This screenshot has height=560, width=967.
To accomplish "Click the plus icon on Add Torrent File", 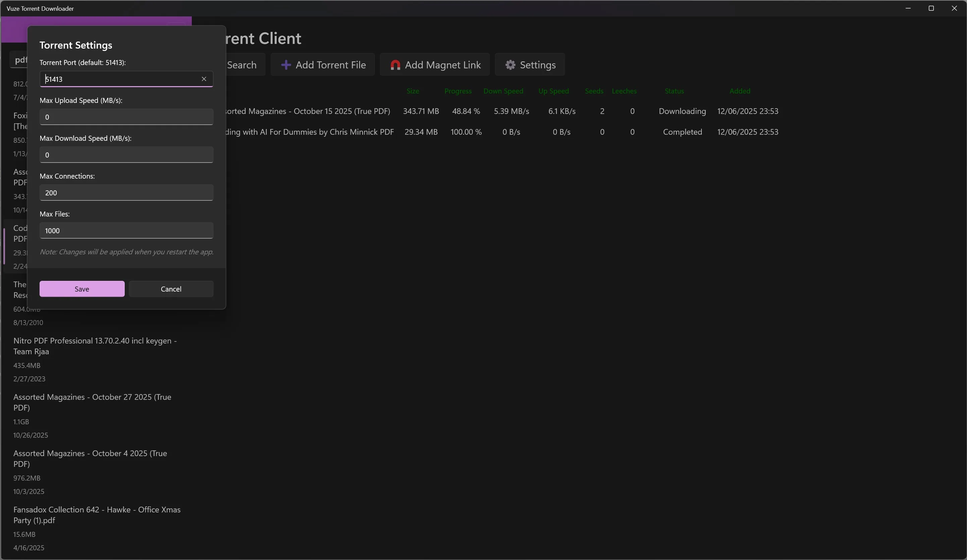I will (286, 65).
